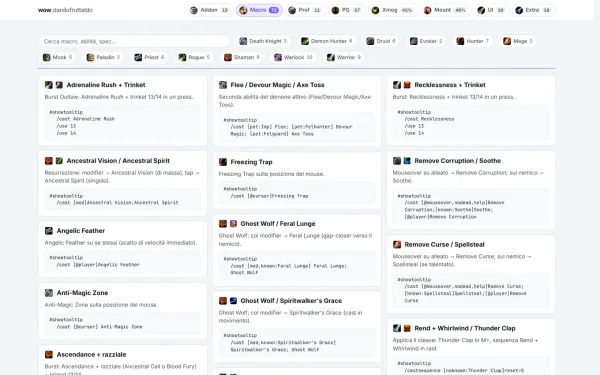The image size is (600, 375).
Task: Click the Adrenaline Rush macro code block
Action: coord(122,122)
